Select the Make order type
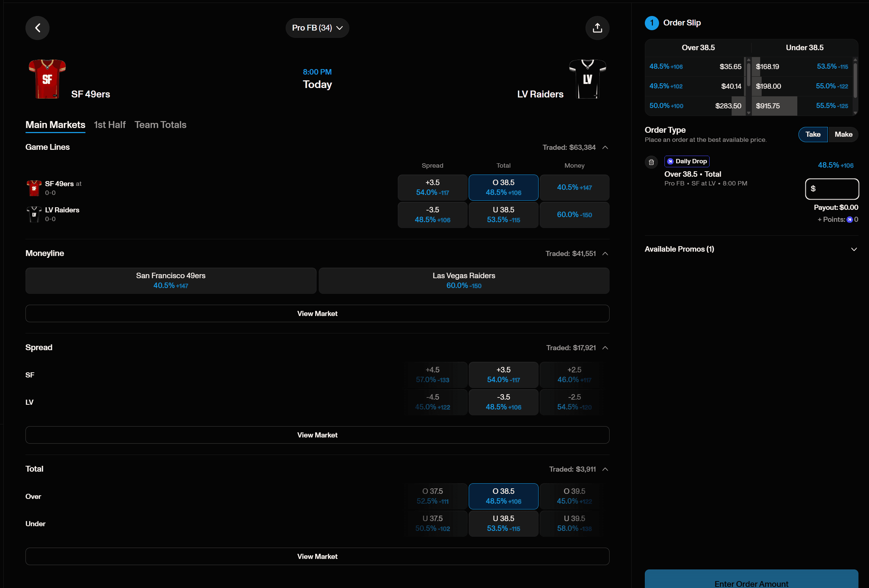869x588 pixels. tap(844, 135)
